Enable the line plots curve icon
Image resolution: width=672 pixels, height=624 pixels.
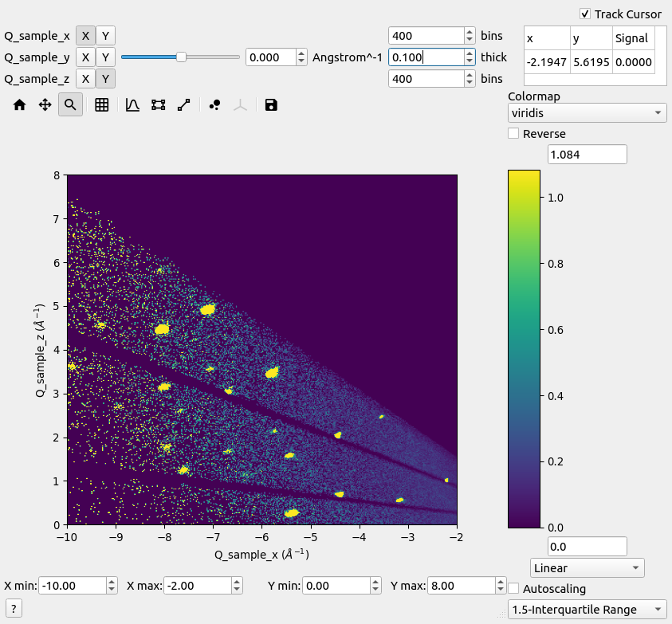click(133, 104)
